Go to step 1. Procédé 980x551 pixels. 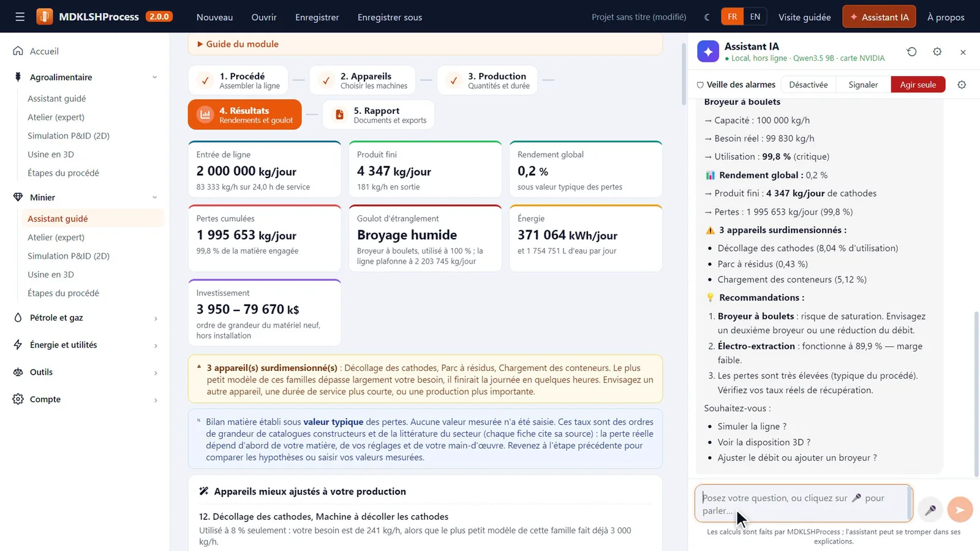238,80
